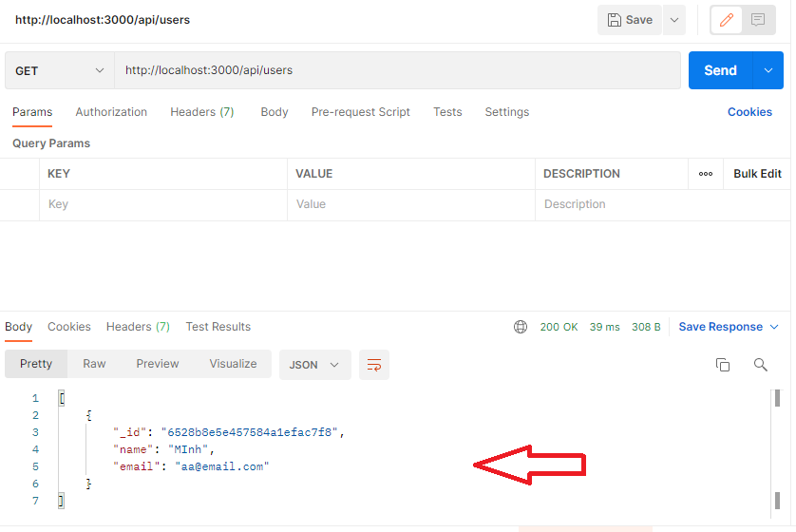The image size is (796, 532).
Task: Click the "name": "MInh" line
Action: [x=164, y=449]
